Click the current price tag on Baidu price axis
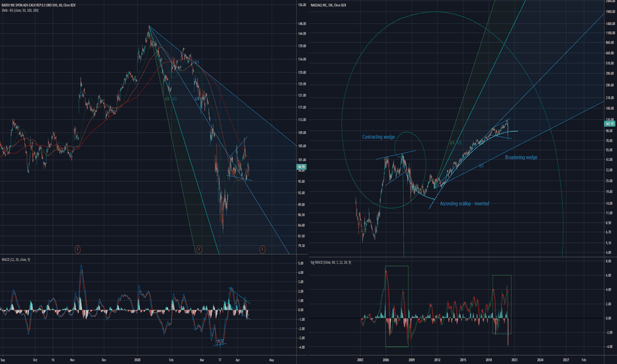This screenshot has height=364, width=617. pyautogui.click(x=301, y=167)
